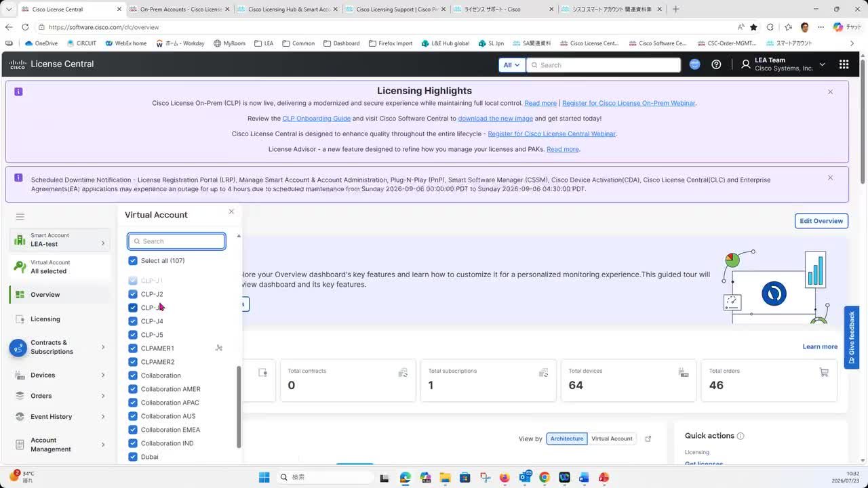Click the Licensing icon in sidebar
Screen dimensions: 868x488
20,319
